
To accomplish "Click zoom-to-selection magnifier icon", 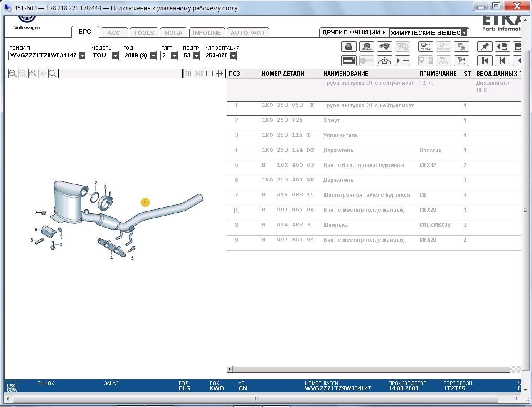I will [33, 74].
